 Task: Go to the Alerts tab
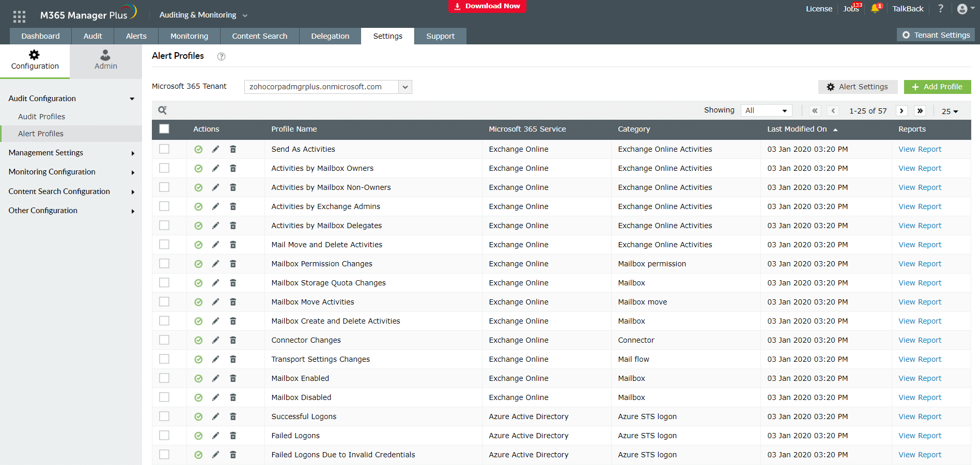pyautogui.click(x=136, y=36)
